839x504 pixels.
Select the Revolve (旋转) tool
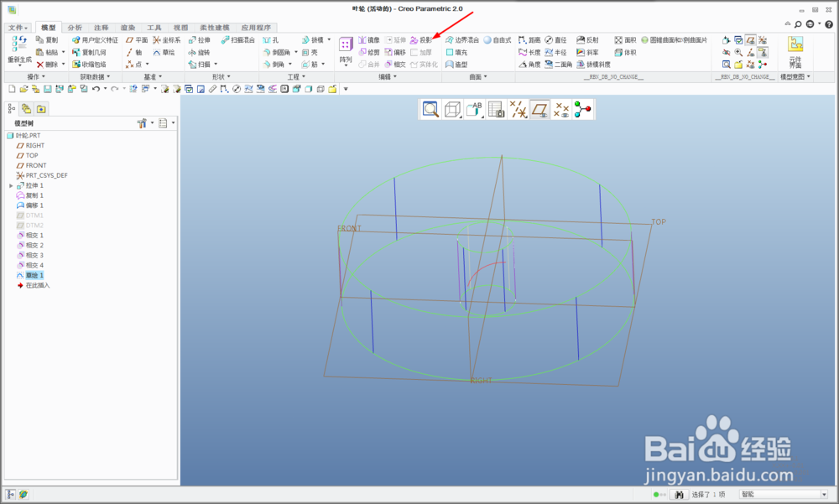tap(199, 53)
